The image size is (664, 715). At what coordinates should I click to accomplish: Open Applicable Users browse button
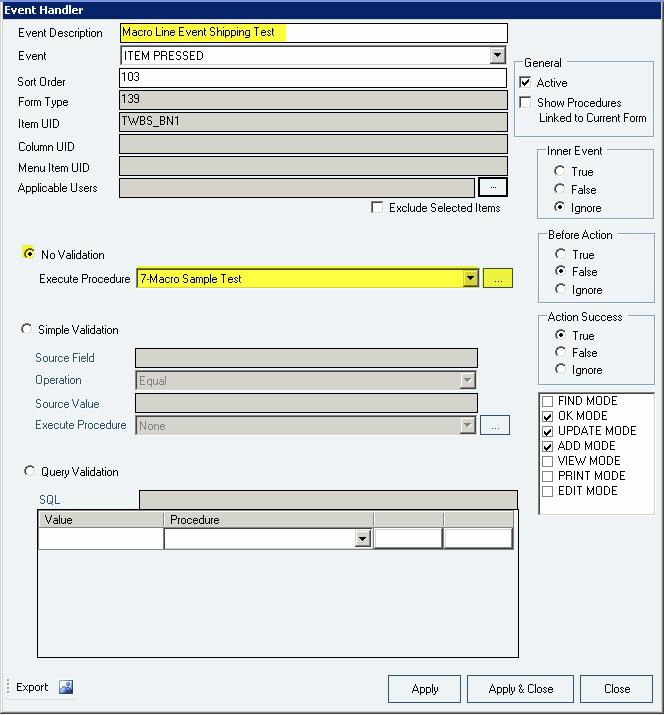(x=493, y=187)
